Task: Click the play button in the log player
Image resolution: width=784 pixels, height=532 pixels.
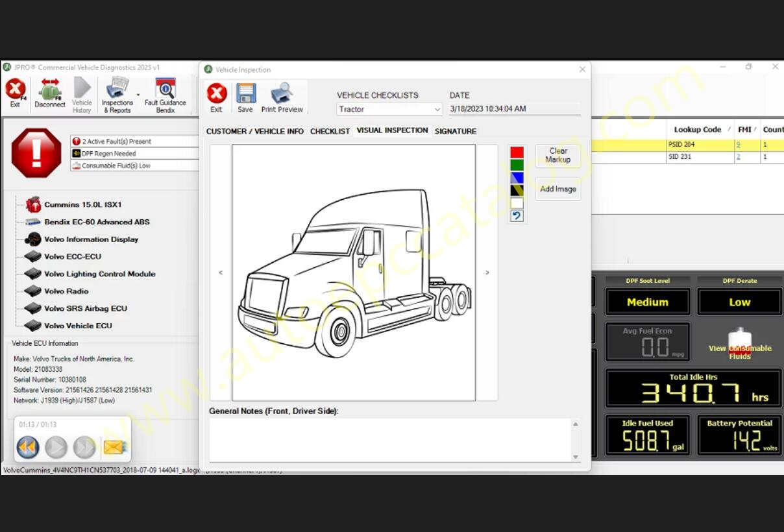Action: pyautogui.click(x=56, y=447)
